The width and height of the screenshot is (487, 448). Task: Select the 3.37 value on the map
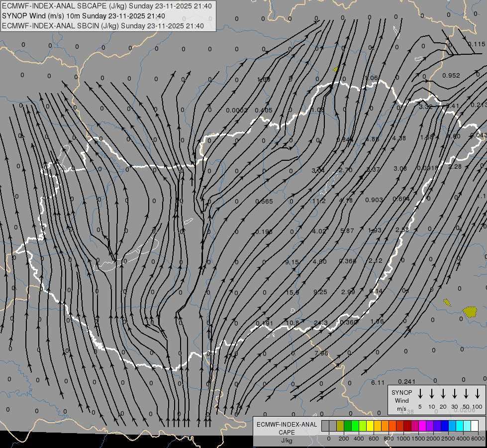[373, 169]
